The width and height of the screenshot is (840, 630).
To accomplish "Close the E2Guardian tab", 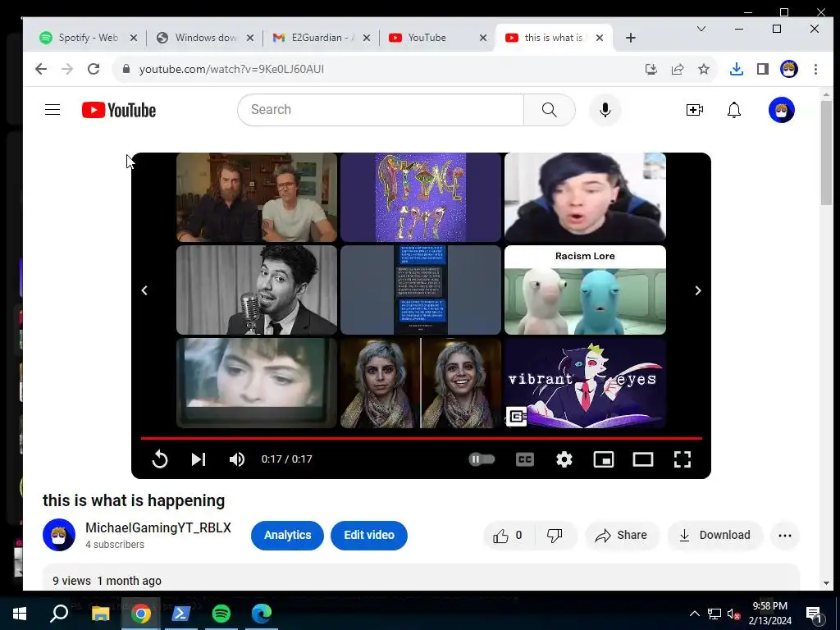I will pos(367,38).
